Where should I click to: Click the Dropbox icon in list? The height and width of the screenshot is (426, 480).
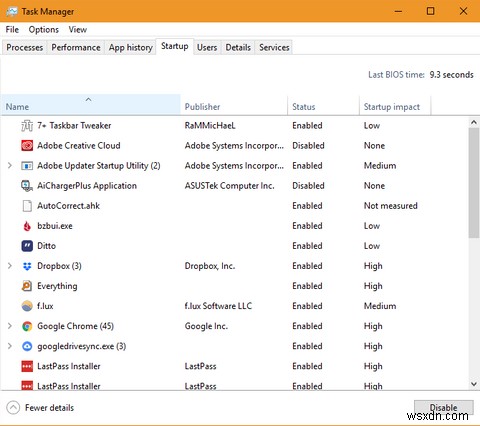pyautogui.click(x=27, y=266)
